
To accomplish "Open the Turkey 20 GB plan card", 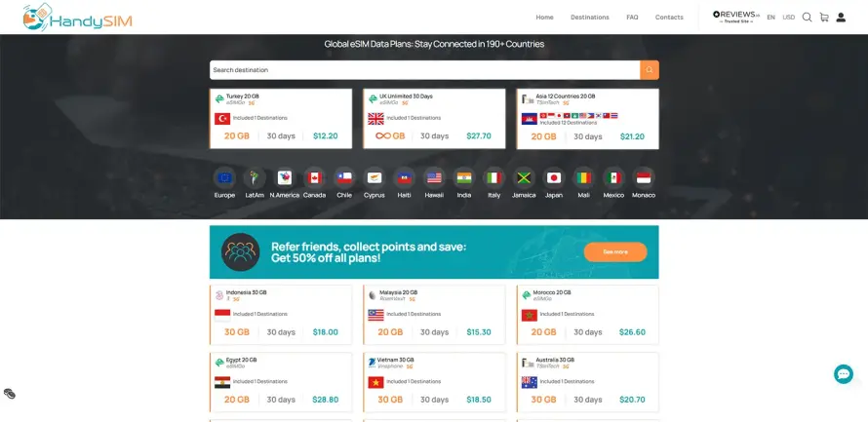I will pyautogui.click(x=281, y=119).
